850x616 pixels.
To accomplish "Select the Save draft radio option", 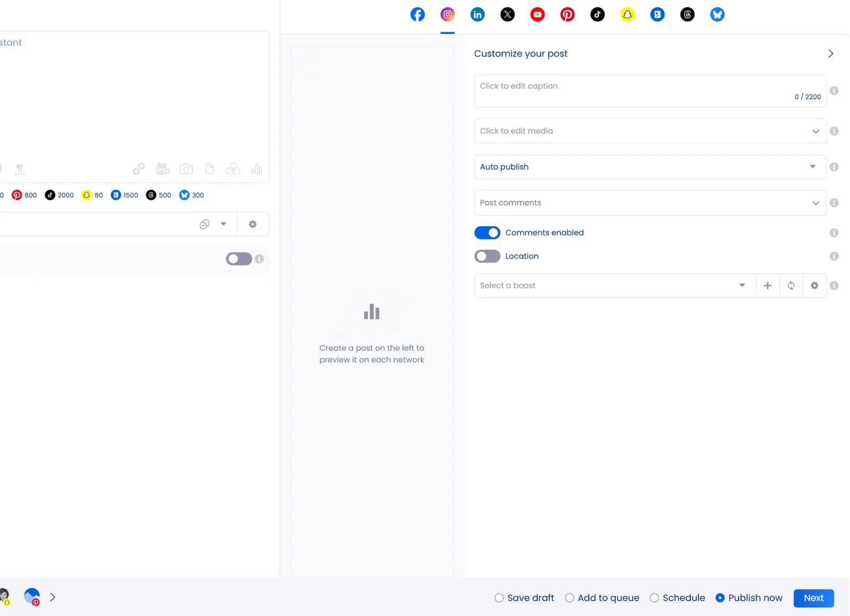I will pyautogui.click(x=499, y=598).
